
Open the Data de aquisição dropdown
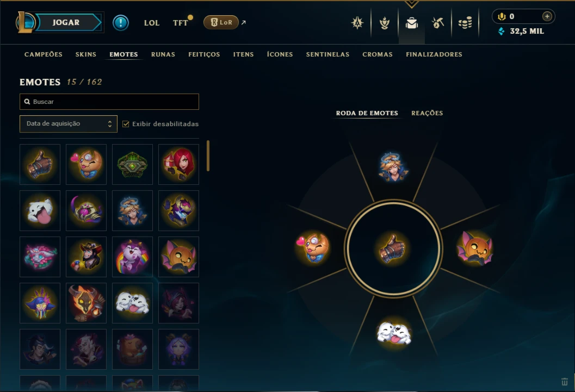point(69,124)
